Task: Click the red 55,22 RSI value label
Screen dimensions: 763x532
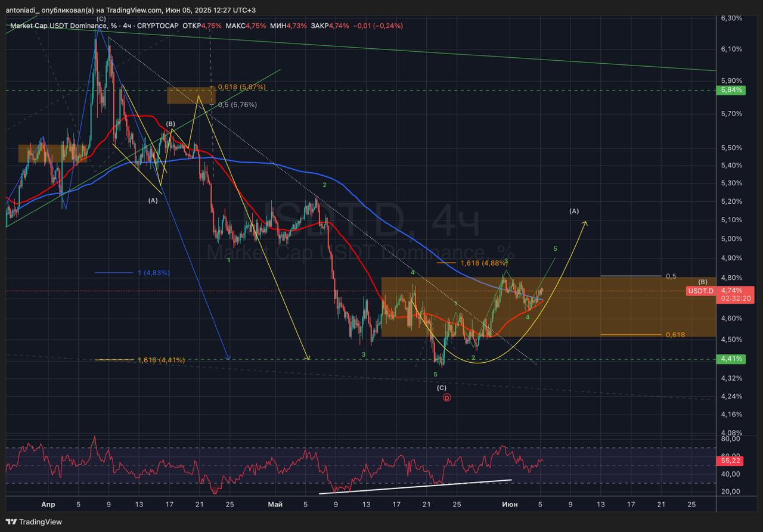Action: [731, 461]
